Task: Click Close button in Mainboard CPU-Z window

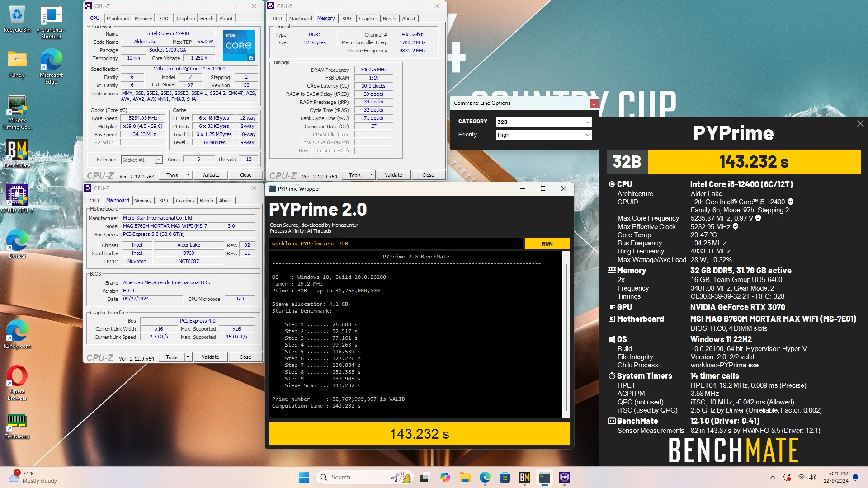Action: pyautogui.click(x=245, y=357)
